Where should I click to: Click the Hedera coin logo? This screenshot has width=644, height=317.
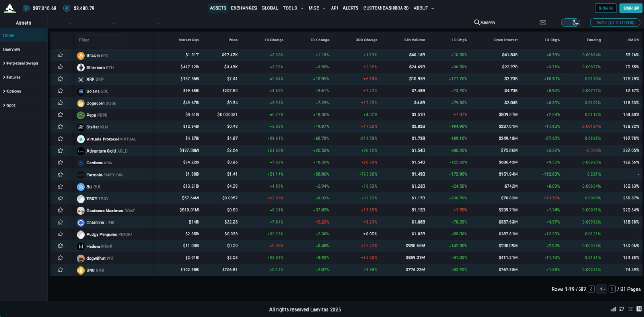[81, 246]
